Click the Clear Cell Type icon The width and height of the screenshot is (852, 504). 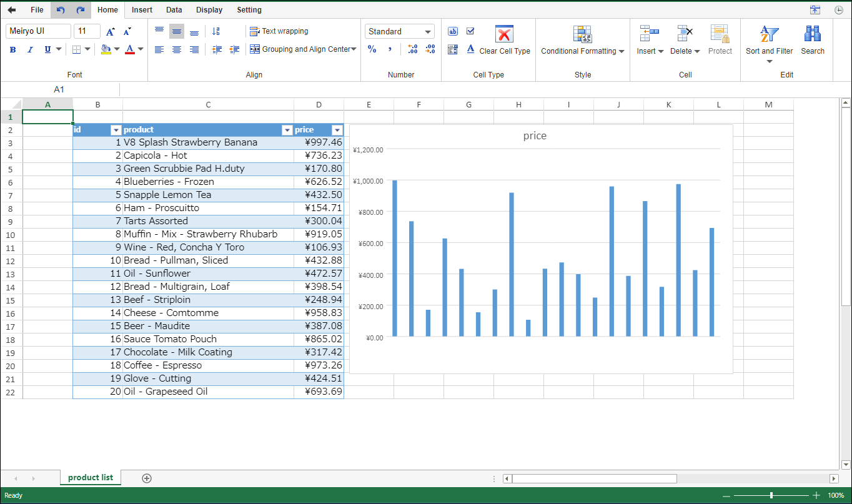click(504, 34)
